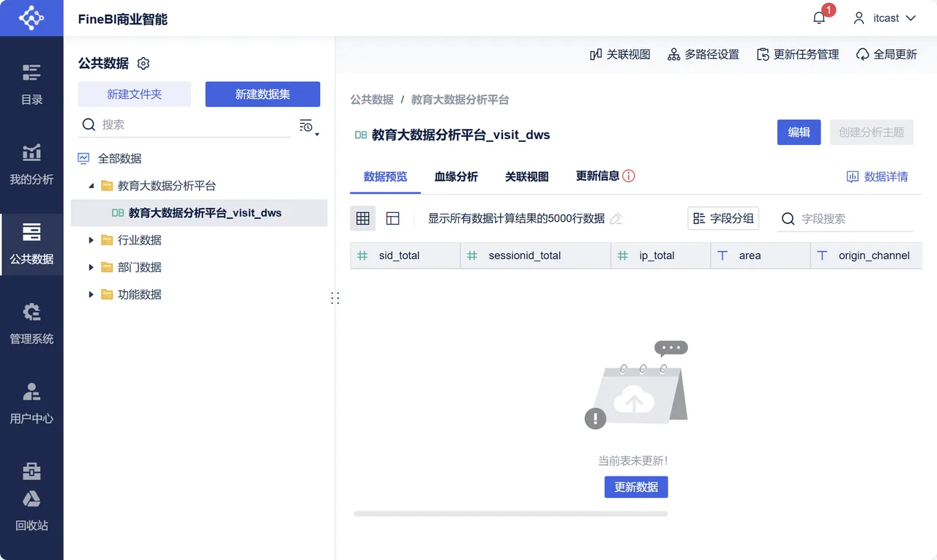Click 全局更新 in top toolbar

click(886, 54)
